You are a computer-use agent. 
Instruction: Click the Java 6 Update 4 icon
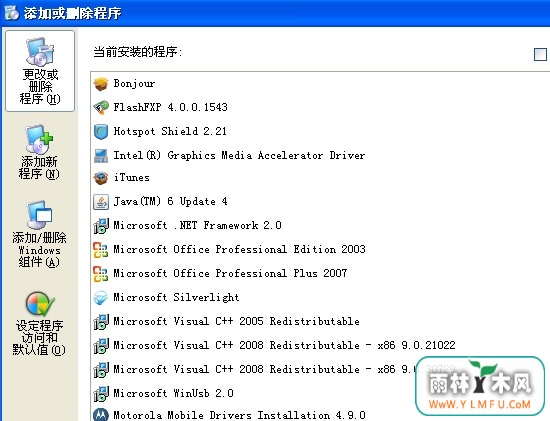(101, 202)
